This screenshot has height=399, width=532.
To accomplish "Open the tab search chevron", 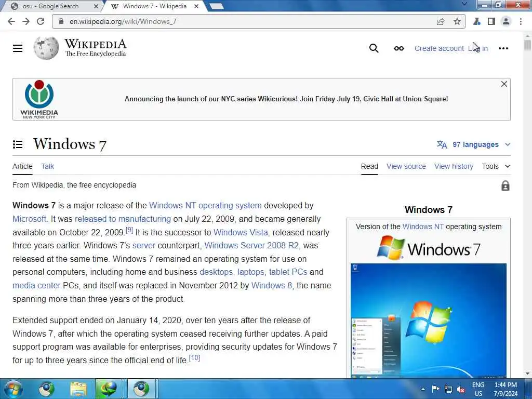I will 464,4.
